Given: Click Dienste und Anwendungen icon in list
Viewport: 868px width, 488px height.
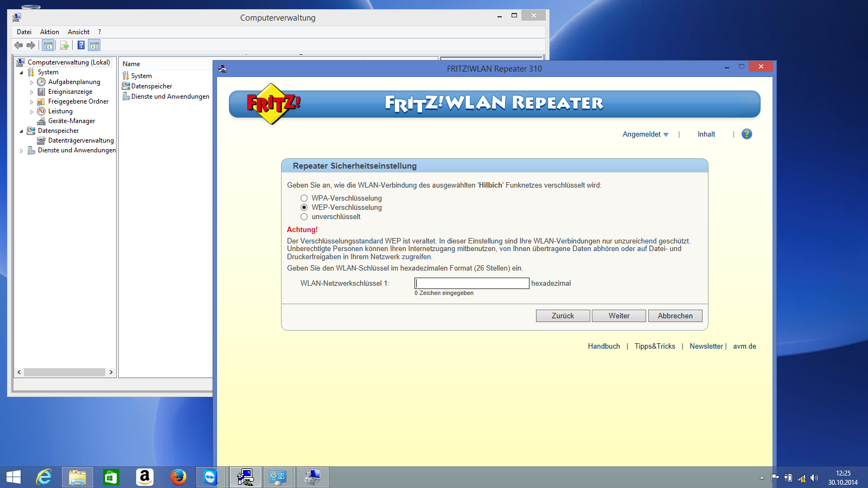Looking at the screenshot, I should [126, 97].
